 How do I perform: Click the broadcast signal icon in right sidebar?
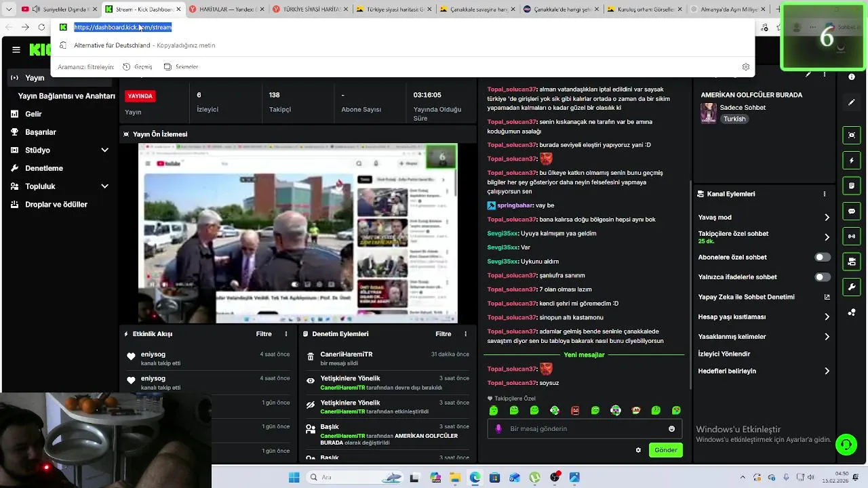coord(852,236)
